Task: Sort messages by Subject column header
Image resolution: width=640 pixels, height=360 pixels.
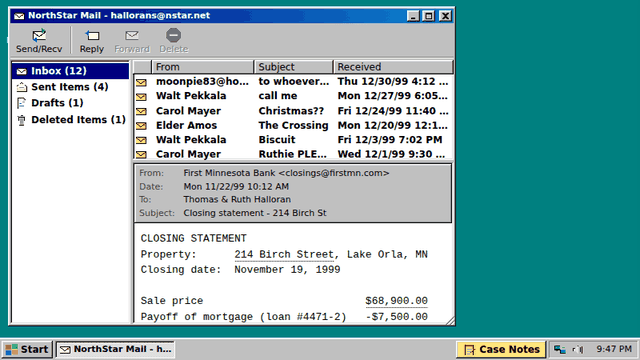Action: pyautogui.click(x=293, y=67)
